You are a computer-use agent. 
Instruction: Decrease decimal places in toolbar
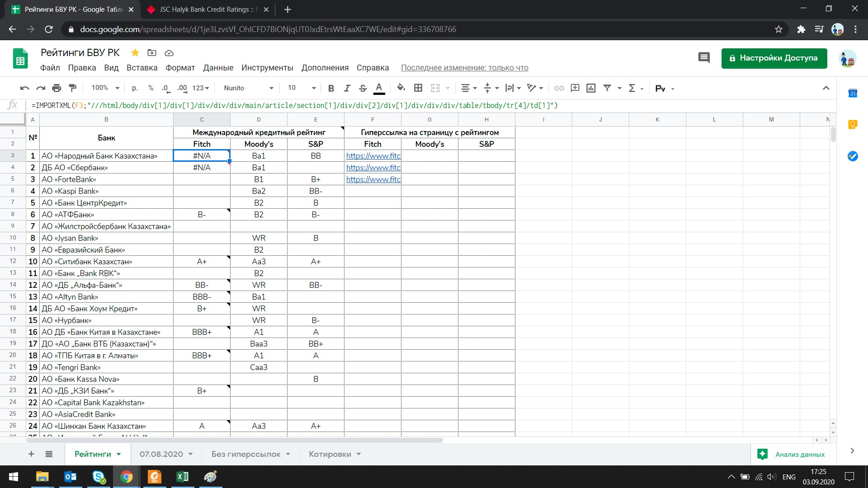tap(166, 88)
